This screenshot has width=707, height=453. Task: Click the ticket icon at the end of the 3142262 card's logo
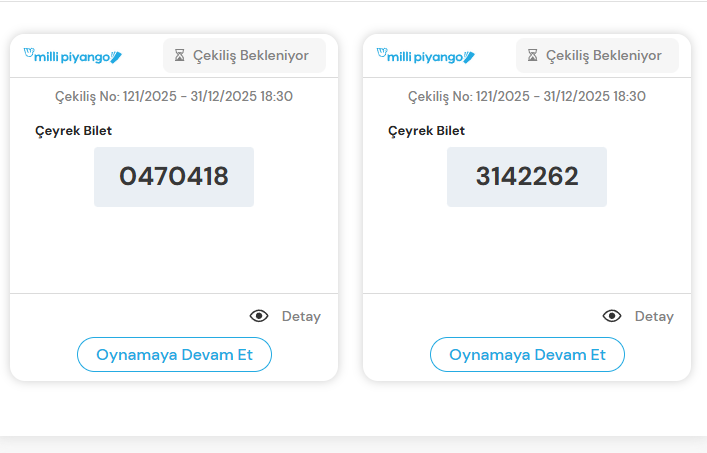click(469, 57)
